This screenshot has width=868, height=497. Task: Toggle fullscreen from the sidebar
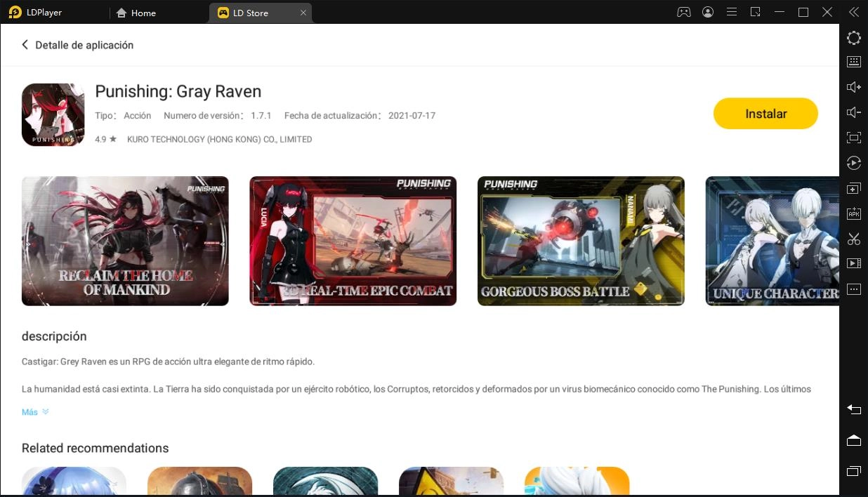853,138
